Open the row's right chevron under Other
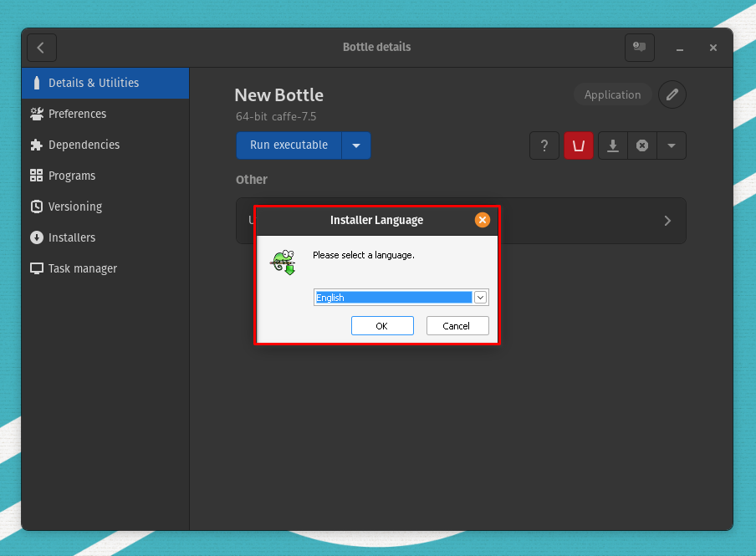 click(x=667, y=221)
